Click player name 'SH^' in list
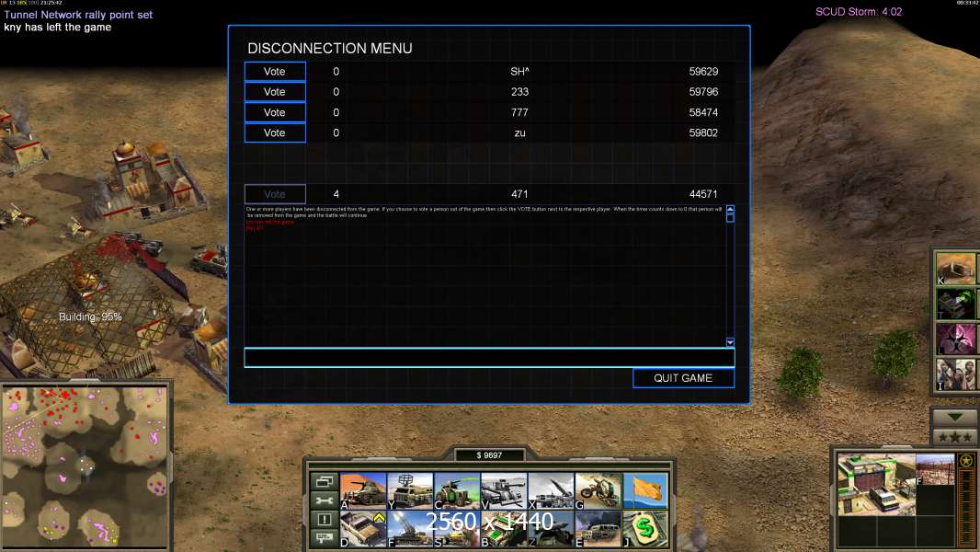The width and height of the screenshot is (980, 552). tap(519, 71)
